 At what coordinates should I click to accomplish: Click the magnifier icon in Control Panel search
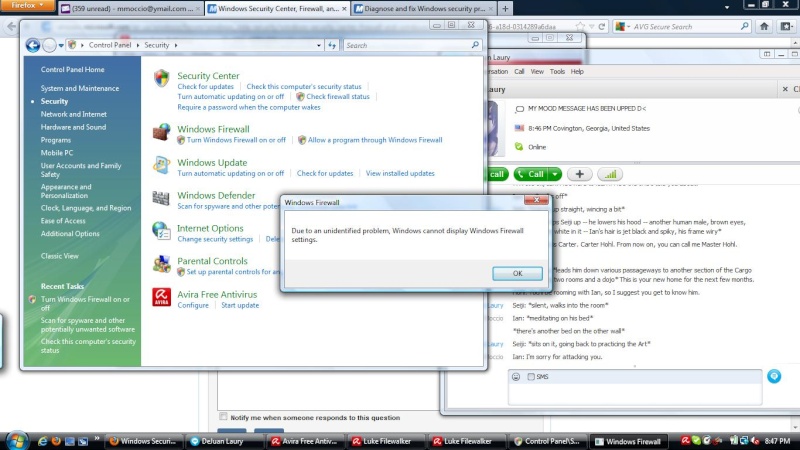tap(475, 45)
